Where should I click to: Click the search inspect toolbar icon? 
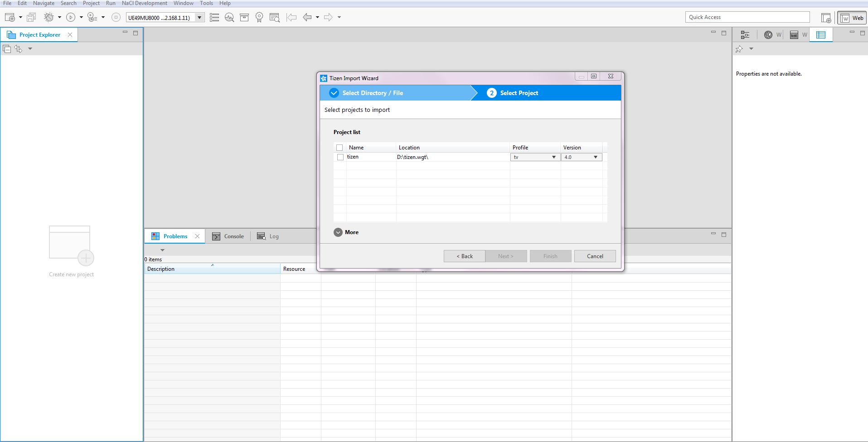click(x=274, y=17)
